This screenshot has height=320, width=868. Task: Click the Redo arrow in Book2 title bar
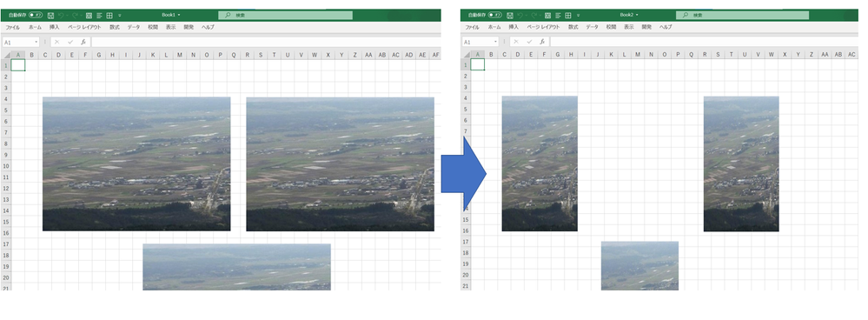pyautogui.click(x=534, y=16)
